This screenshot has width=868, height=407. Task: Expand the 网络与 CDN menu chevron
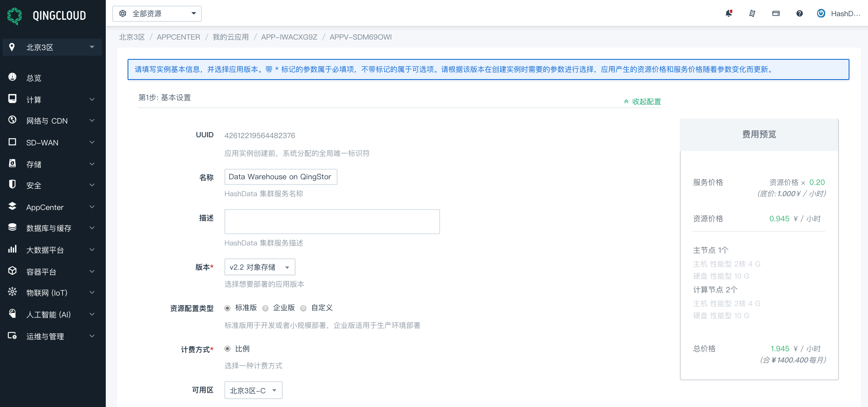92,120
